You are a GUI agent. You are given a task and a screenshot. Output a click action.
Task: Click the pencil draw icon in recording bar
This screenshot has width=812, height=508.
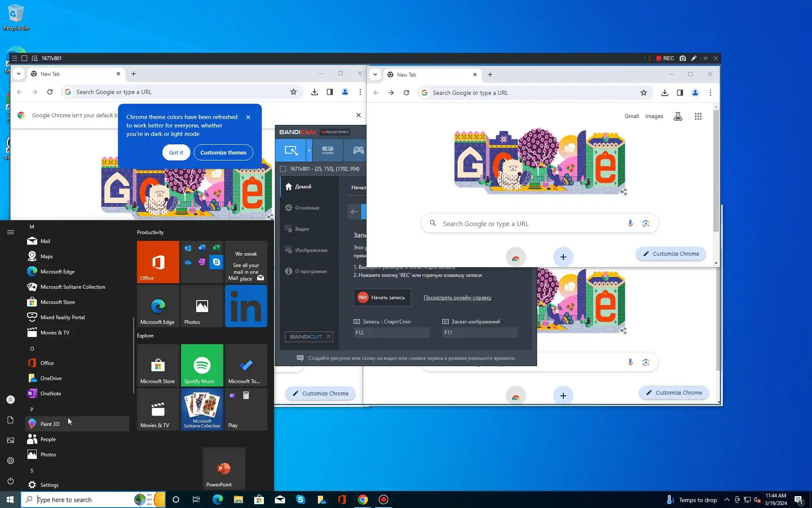(694, 58)
